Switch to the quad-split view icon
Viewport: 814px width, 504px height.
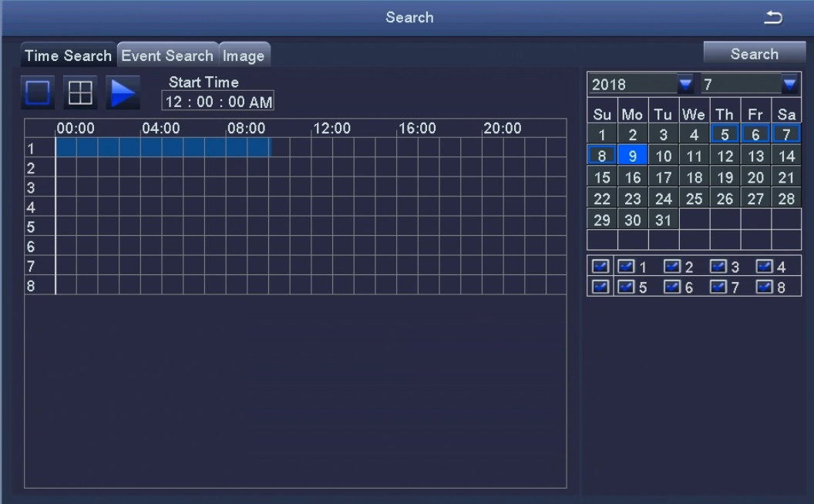[x=80, y=93]
